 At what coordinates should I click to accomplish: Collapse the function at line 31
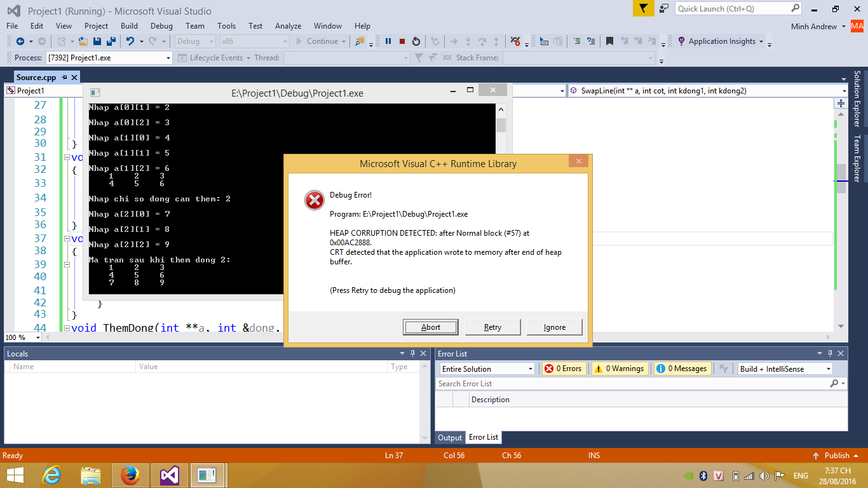coord(67,158)
